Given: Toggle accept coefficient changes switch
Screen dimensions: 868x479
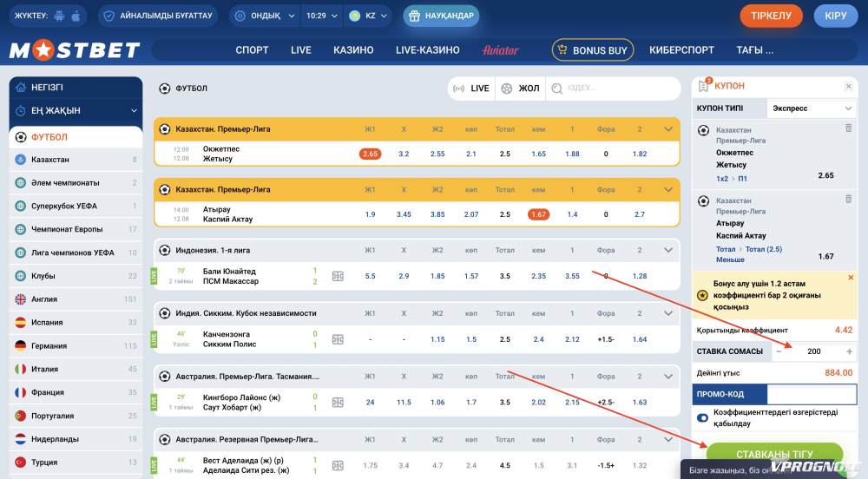Looking at the screenshot, I should pyautogui.click(x=702, y=418).
